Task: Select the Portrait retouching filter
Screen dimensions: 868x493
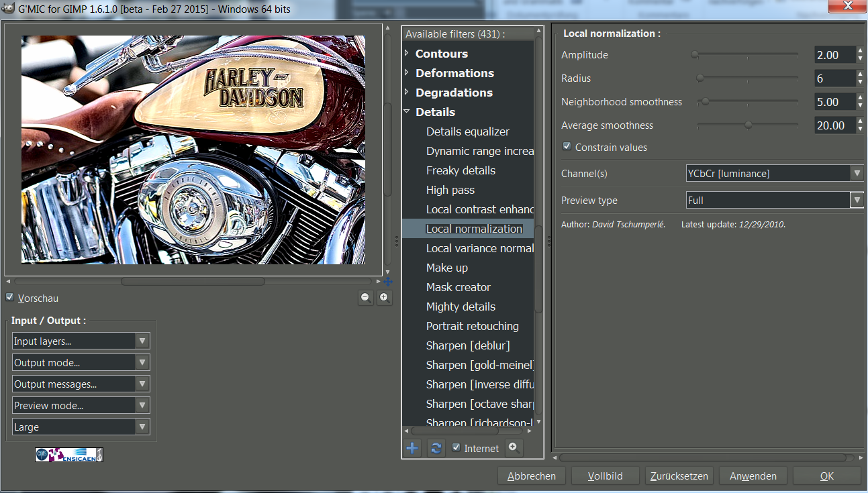Action: [x=472, y=326]
